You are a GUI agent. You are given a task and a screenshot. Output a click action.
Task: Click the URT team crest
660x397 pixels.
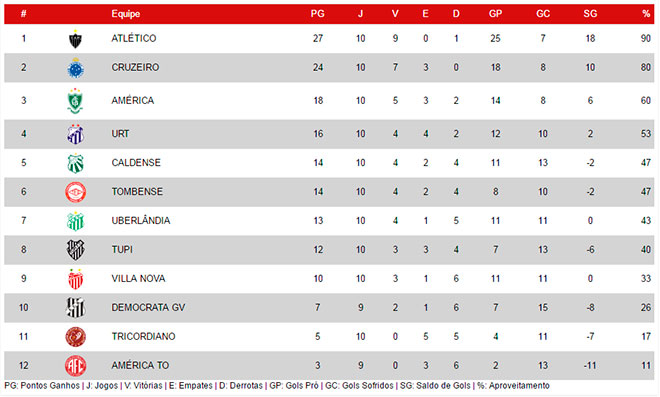(76, 134)
